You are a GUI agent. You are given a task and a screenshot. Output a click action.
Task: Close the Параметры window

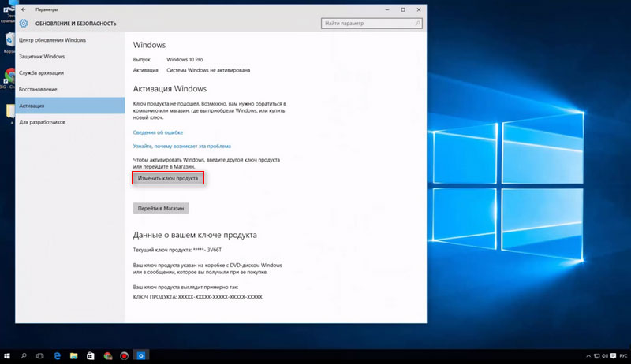click(x=419, y=9)
